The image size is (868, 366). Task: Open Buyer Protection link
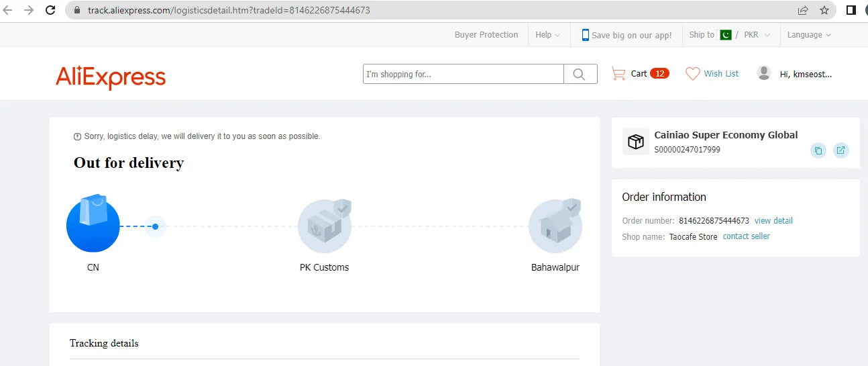click(x=486, y=35)
